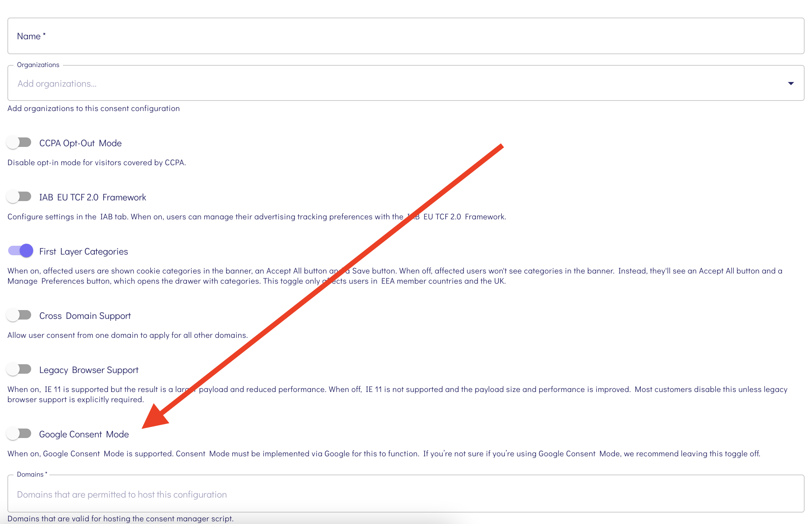
Task: Click the CCPA Opt-Out Mode label text
Action: (80, 143)
